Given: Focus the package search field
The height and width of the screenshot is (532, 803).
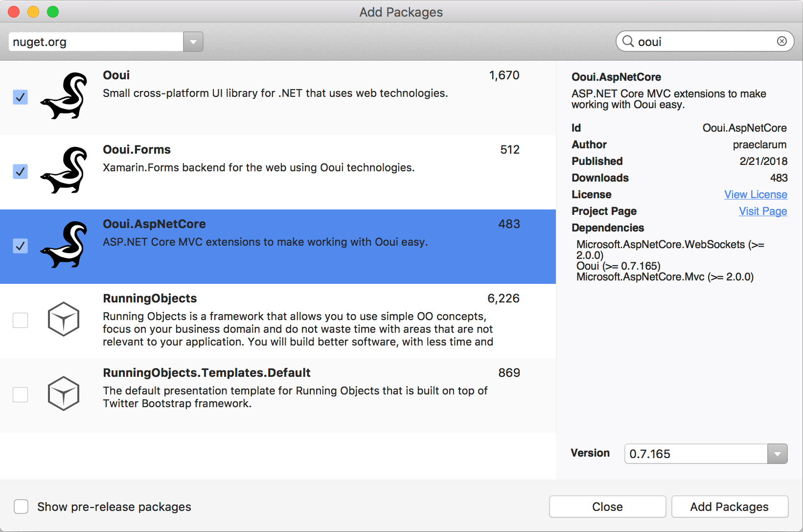Looking at the screenshot, I should [x=705, y=42].
